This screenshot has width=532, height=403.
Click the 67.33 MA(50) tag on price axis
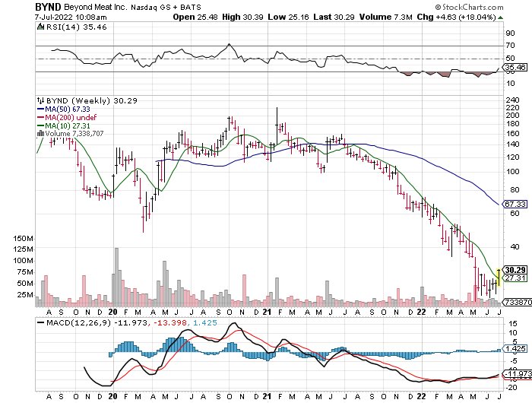coord(516,205)
